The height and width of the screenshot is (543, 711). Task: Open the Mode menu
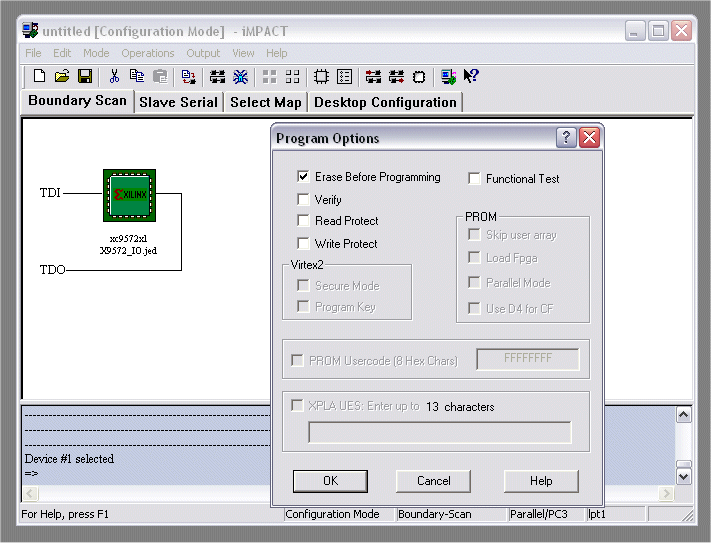click(96, 53)
